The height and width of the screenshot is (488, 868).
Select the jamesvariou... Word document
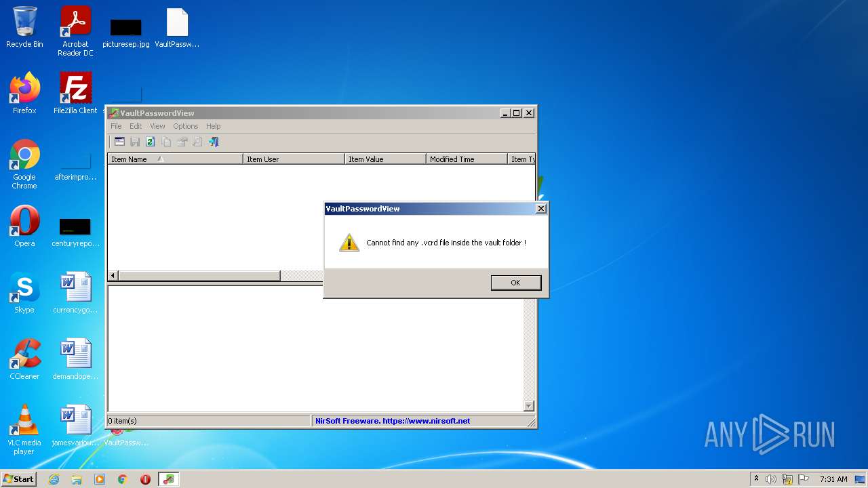click(x=75, y=426)
